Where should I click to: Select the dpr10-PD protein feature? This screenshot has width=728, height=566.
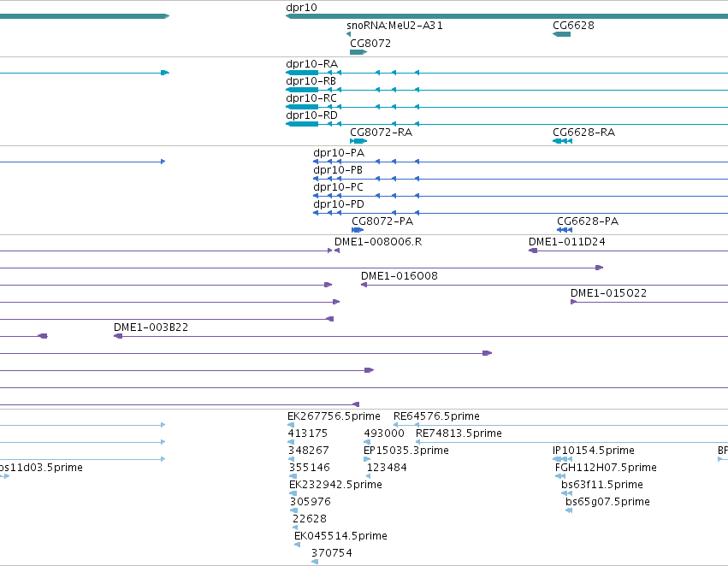coord(339,204)
